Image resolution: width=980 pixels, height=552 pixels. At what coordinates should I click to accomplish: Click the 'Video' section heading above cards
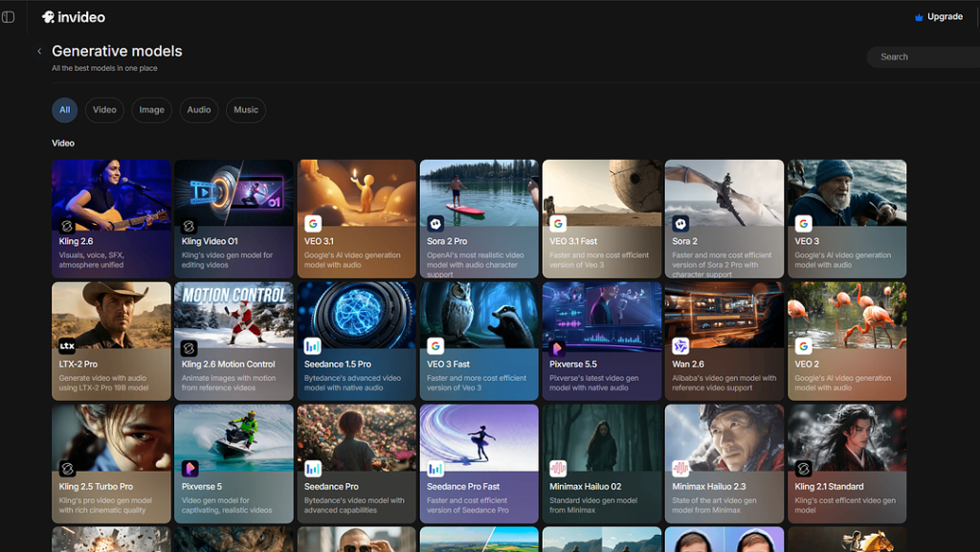[x=63, y=143]
